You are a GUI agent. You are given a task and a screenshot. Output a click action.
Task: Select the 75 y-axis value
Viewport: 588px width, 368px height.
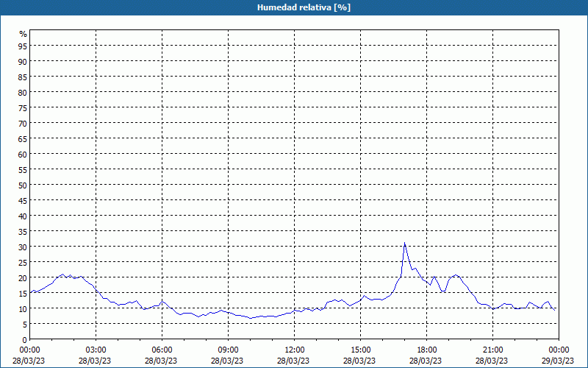coord(23,108)
